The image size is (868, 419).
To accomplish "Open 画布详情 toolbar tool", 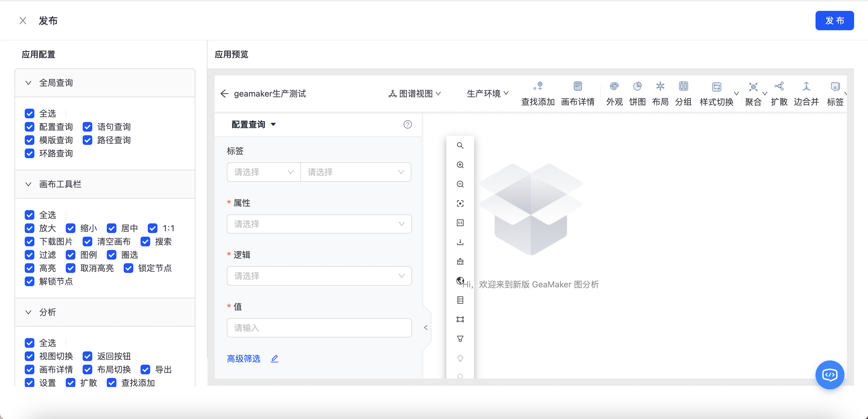I will [578, 94].
